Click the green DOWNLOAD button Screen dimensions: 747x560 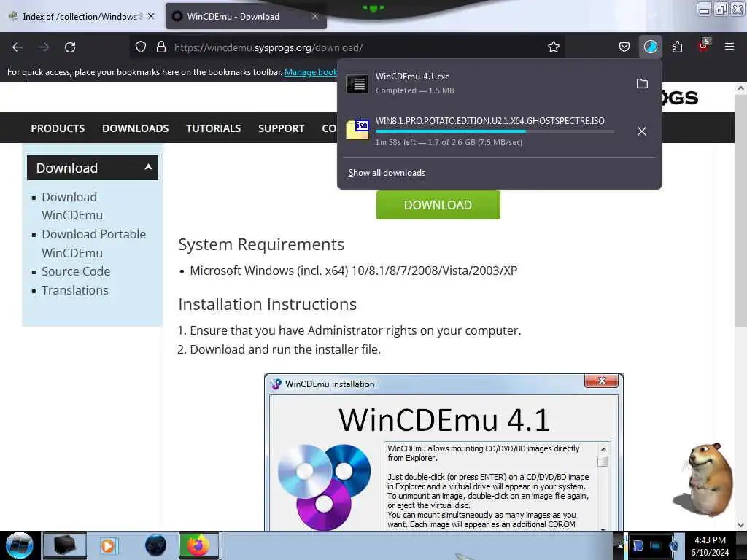pyautogui.click(x=438, y=205)
